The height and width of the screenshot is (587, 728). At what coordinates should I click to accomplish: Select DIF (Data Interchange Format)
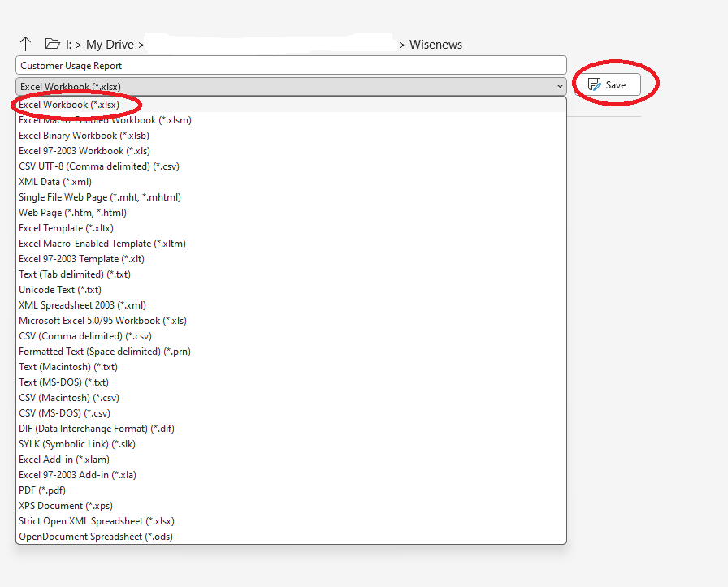pyautogui.click(x=291, y=429)
